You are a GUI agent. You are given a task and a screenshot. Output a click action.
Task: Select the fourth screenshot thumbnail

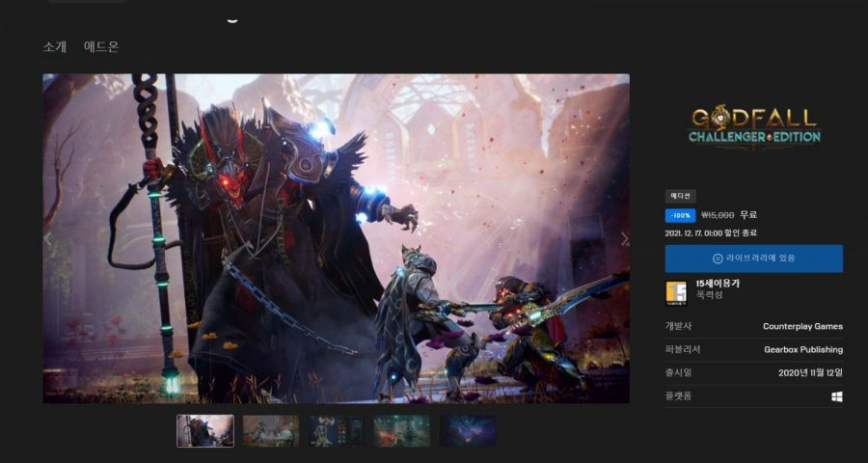(402, 431)
